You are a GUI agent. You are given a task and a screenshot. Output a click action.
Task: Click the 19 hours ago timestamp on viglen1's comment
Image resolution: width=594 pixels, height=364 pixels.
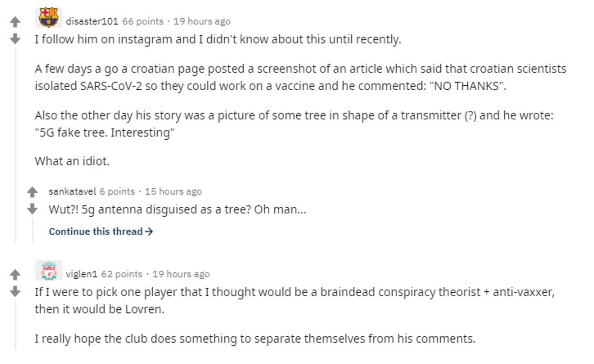tap(181, 274)
